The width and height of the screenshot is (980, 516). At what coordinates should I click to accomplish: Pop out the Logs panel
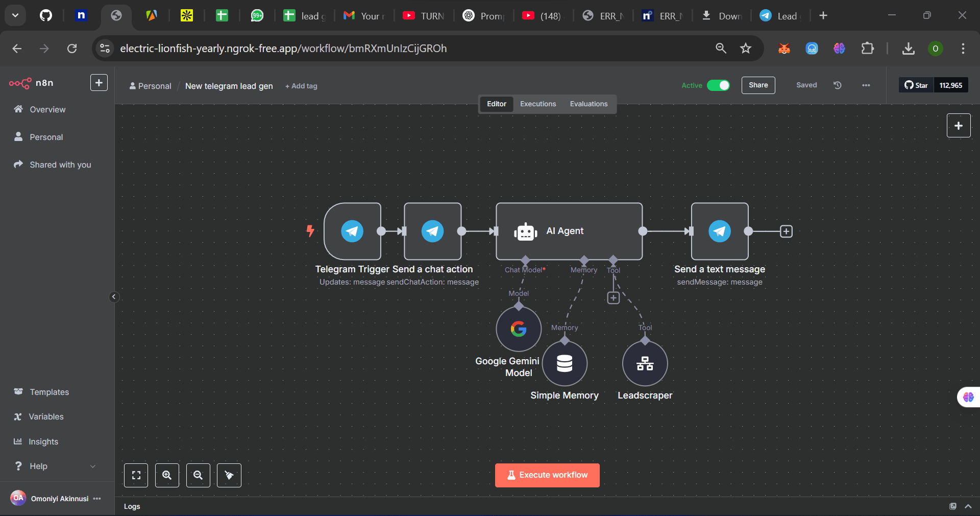tap(953, 506)
